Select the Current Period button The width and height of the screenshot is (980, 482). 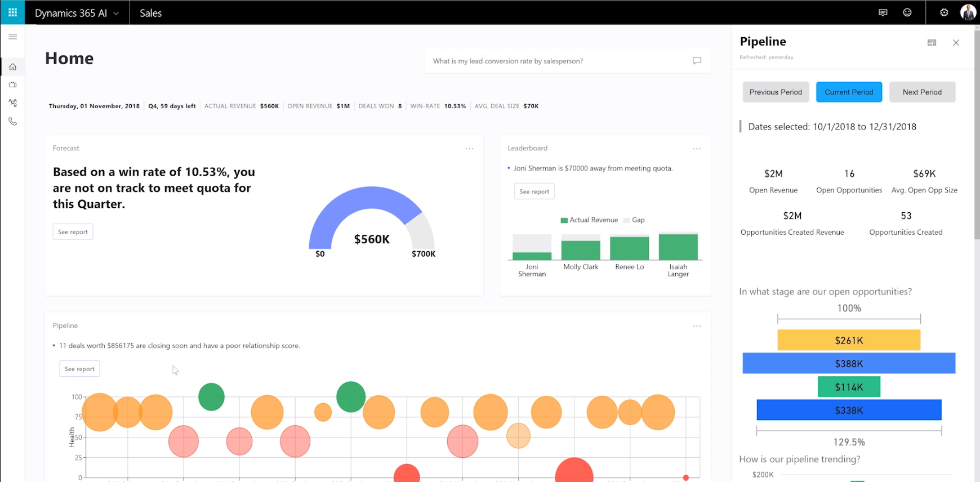click(849, 92)
